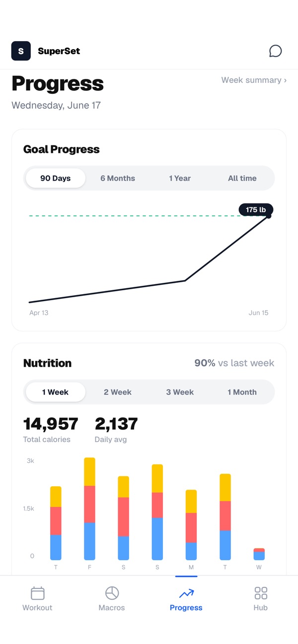Tap Friday's yellow bar segment
This screenshot has height=644, width=298.
point(89,472)
